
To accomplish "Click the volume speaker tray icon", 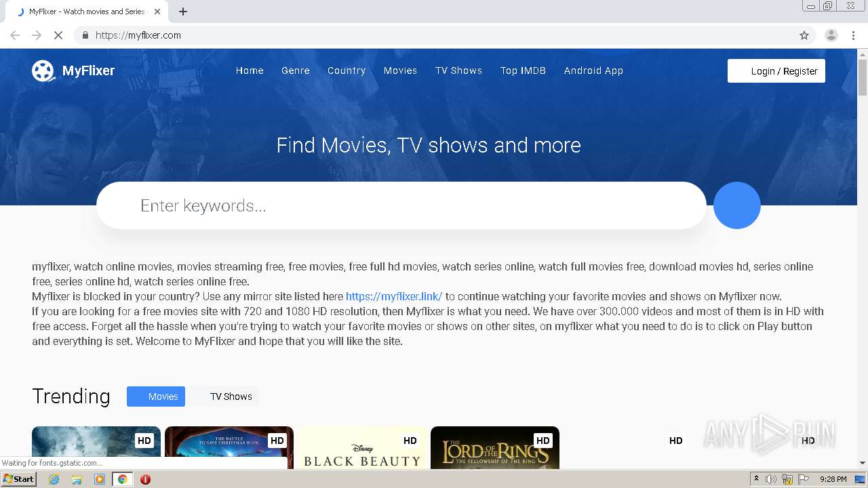I will [771, 479].
